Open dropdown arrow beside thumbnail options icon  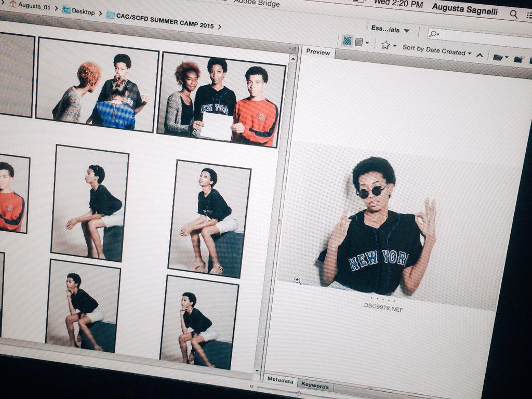pyautogui.click(x=367, y=44)
